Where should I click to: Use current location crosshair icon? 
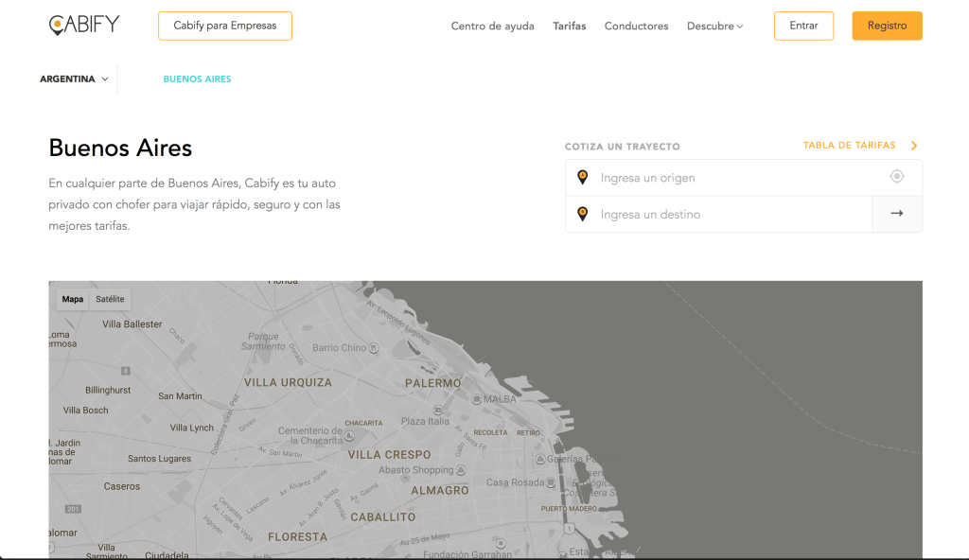click(896, 177)
